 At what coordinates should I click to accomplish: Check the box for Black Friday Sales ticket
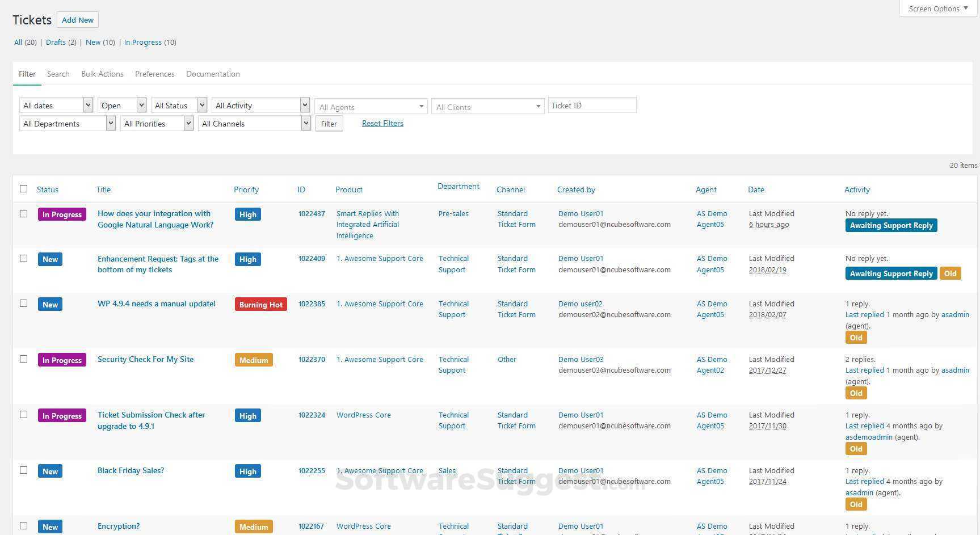[23, 470]
